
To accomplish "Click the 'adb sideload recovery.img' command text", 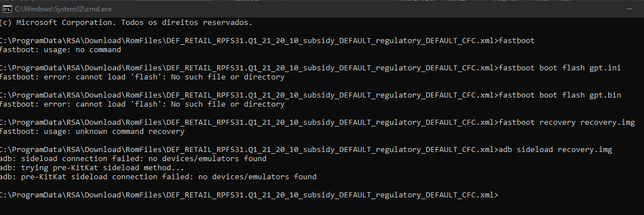I will pyautogui.click(x=555, y=149).
